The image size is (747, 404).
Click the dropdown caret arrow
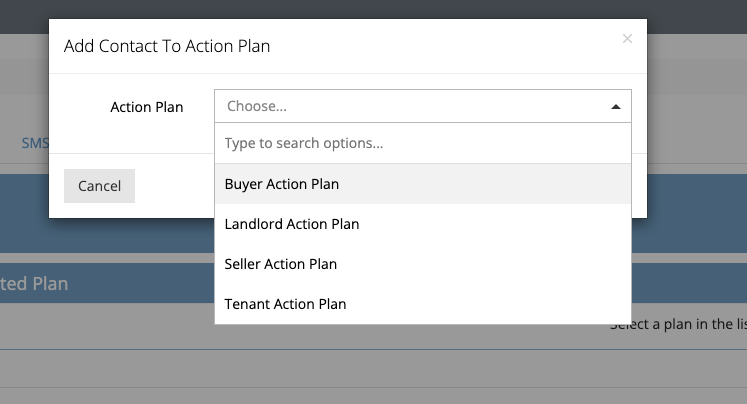coord(615,106)
